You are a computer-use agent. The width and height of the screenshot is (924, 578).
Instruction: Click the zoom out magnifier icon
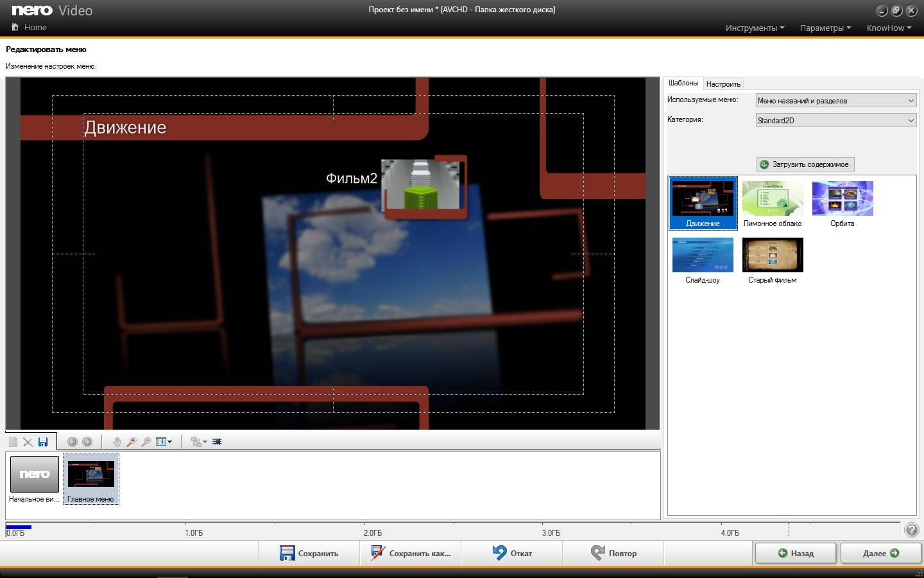[146, 442]
